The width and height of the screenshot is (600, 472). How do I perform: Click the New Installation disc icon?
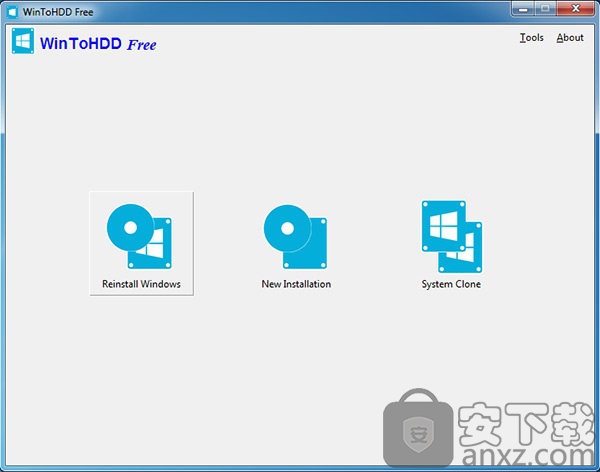tap(295, 237)
